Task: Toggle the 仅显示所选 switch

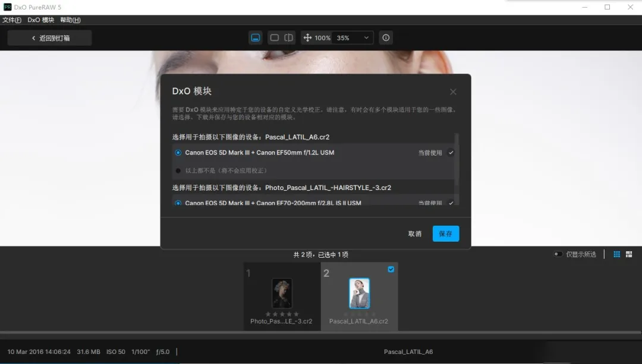Action: coord(558,254)
